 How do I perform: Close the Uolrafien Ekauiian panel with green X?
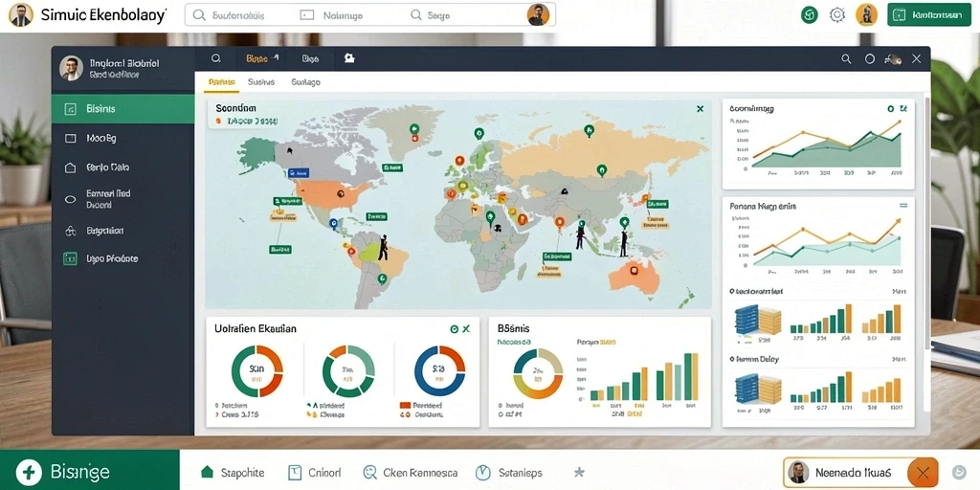point(466,329)
